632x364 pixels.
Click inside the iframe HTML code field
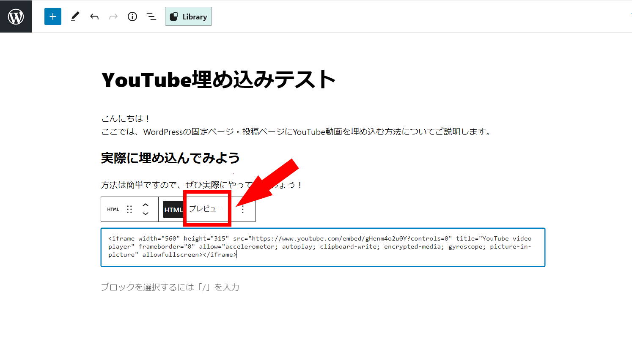click(x=323, y=247)
